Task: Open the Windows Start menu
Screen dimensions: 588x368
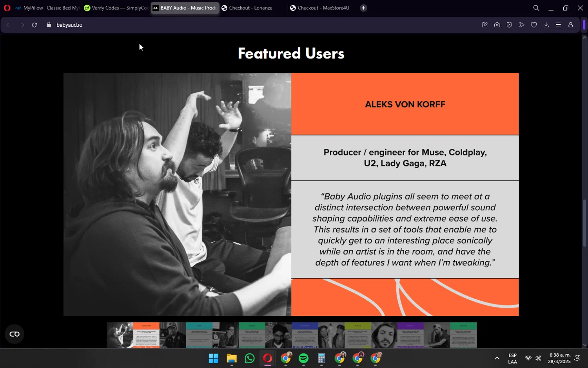Action: pyautogui.click(x=213, y=359)
